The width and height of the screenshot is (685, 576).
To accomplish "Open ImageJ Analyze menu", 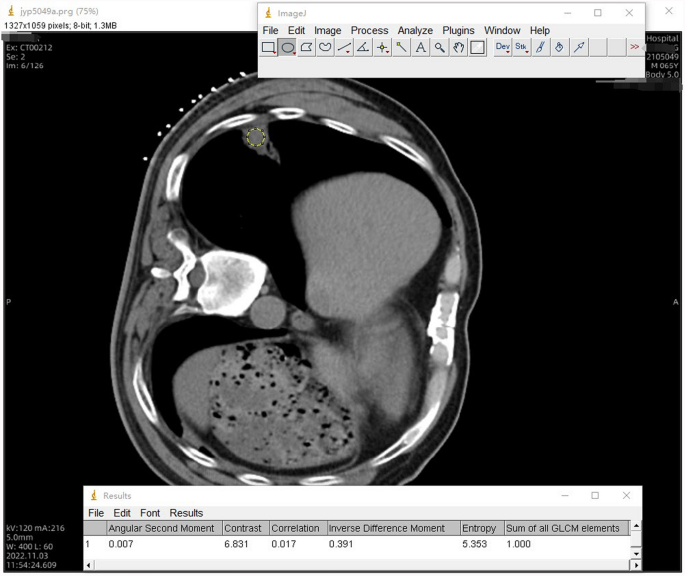I will (415, 30).
